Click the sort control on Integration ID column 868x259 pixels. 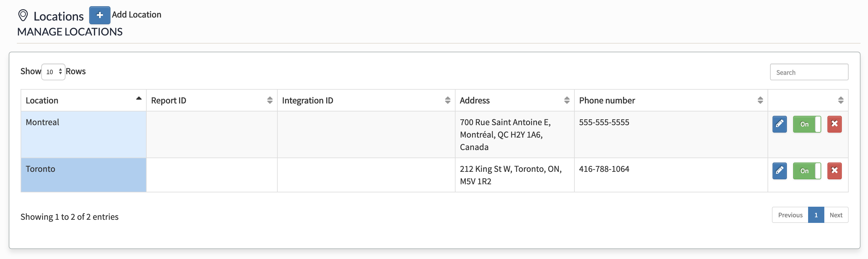pos(447,100)
